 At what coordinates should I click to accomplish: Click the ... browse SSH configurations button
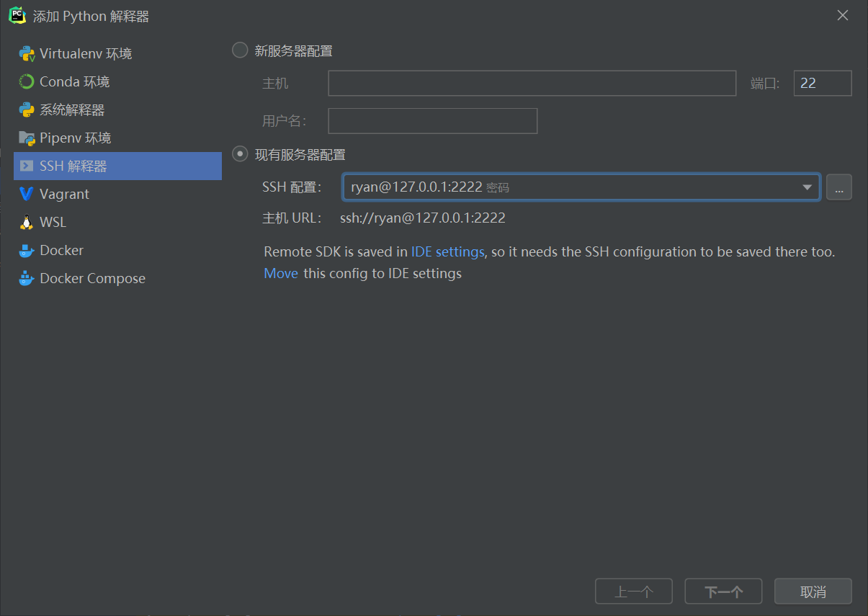click(839, 187)
